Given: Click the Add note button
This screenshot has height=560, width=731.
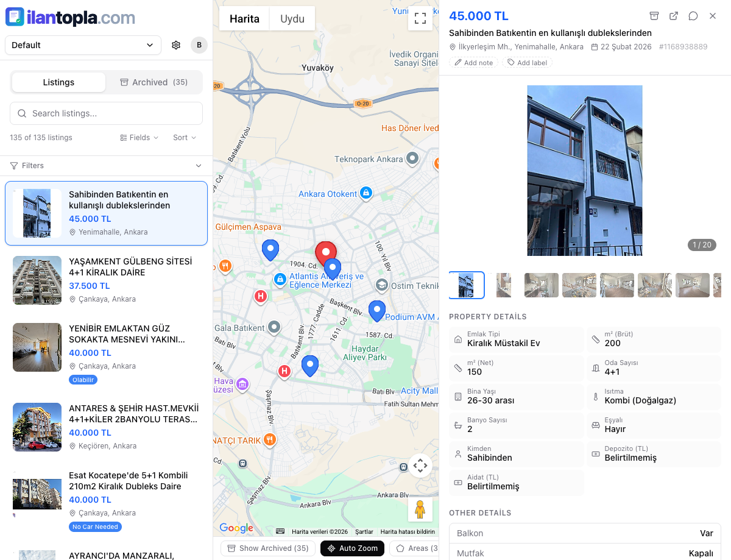Looking at the screenshot, I should pyautogui.click(x=473, y=63).
